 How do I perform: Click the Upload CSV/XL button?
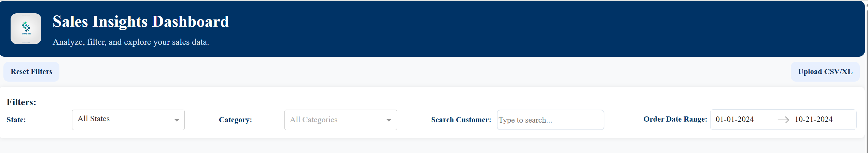[825, 72]
